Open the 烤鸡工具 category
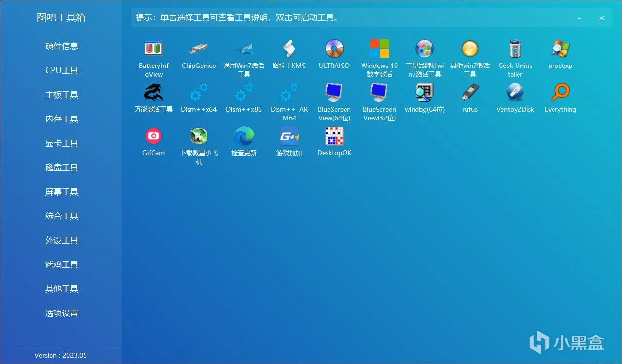The height and width of the screenshot is (364, 622). pos(62,265)
